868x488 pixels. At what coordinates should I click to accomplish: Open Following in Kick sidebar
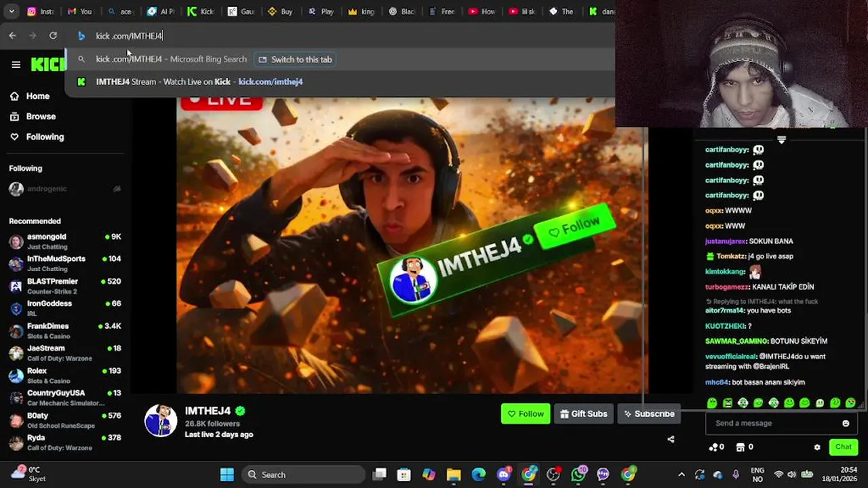(x=37, y=137)
